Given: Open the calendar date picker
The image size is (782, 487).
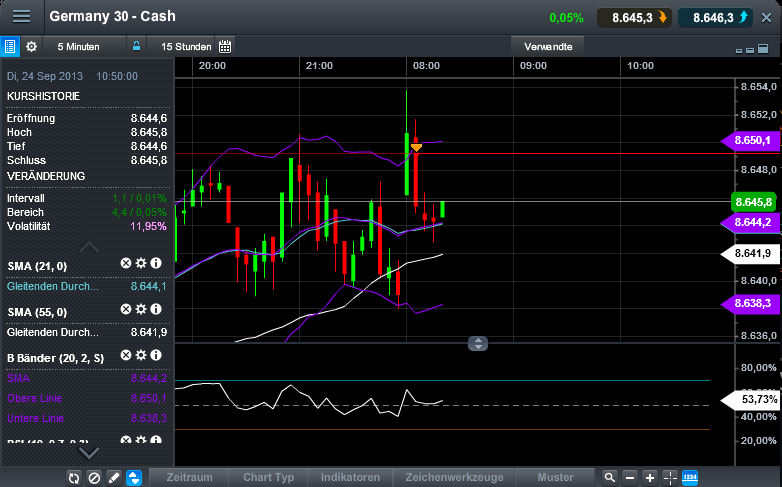Looking at the screenshot, I should (225, 46).
